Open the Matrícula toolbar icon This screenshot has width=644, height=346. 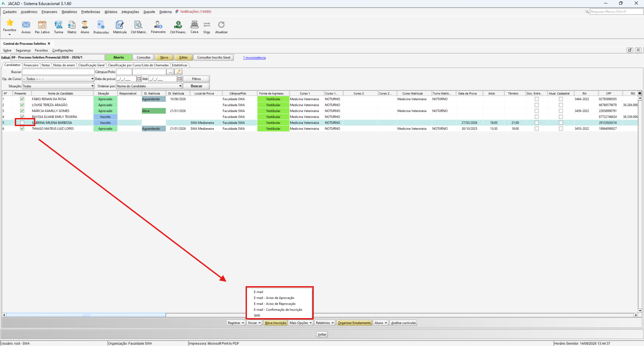(120, 25)
